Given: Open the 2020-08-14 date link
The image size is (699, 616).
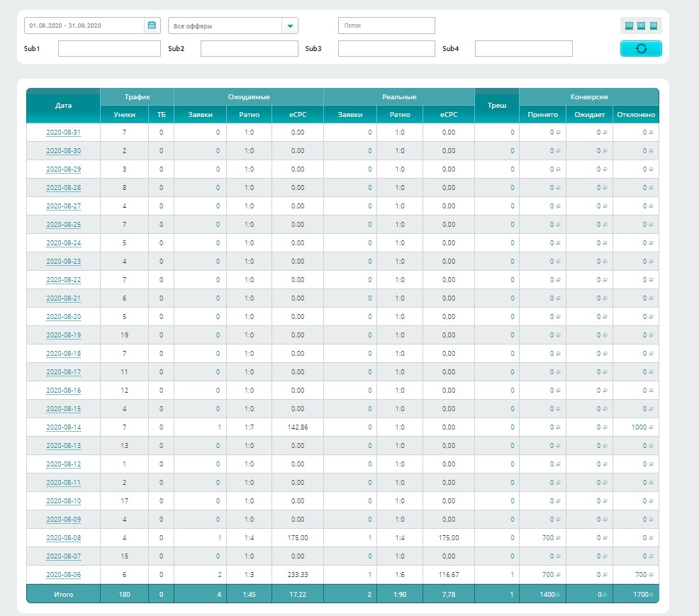Looking at the screenshot, I should click(63, 427).
